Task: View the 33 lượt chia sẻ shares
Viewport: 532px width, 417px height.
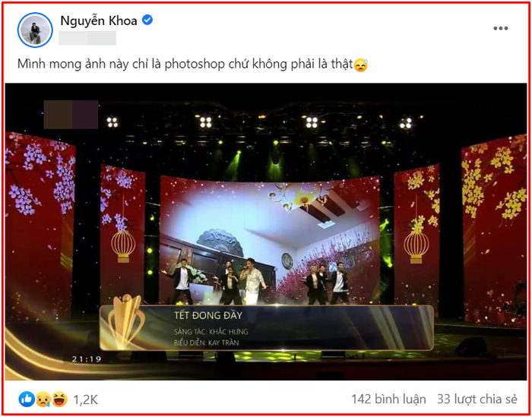Action: pos(477,400)
